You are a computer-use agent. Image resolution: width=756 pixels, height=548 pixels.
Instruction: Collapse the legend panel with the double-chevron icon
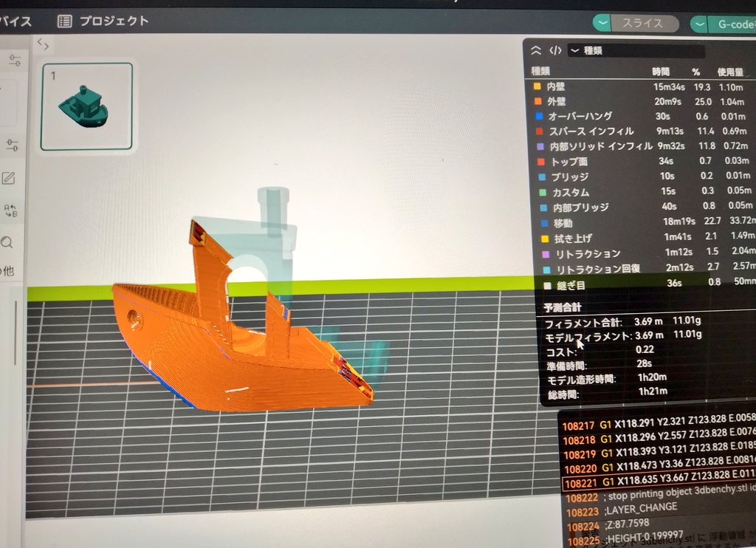(536, 50)
